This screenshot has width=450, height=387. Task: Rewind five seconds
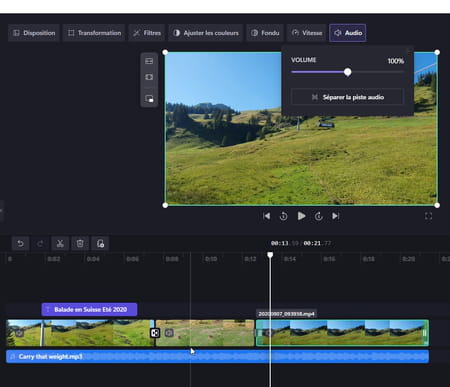283,216
